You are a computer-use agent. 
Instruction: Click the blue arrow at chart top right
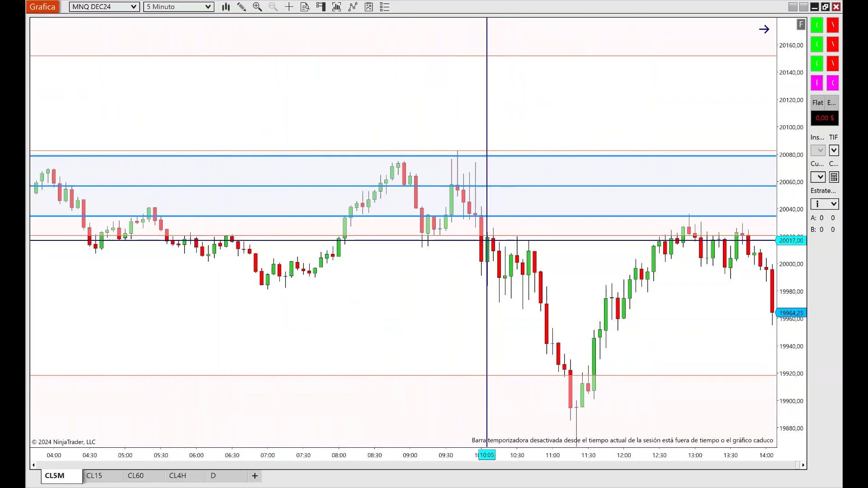(x=764, y=29)
